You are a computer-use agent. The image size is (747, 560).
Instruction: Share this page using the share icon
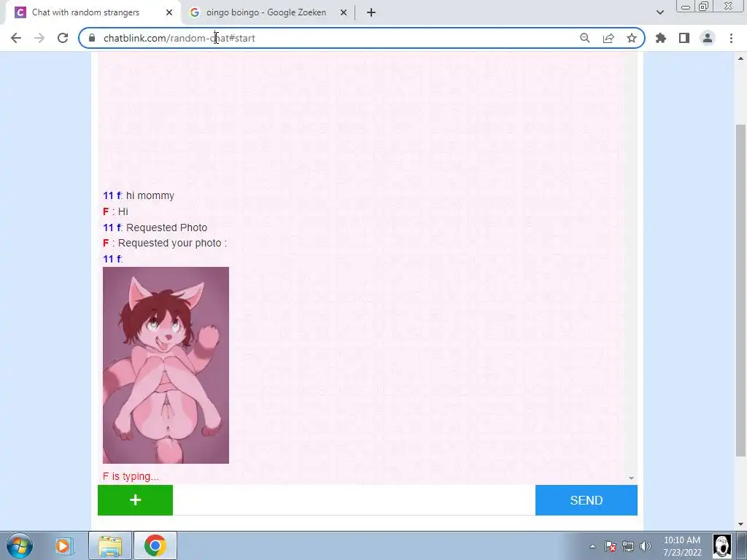pyautogui.click(x=608, y=38)
